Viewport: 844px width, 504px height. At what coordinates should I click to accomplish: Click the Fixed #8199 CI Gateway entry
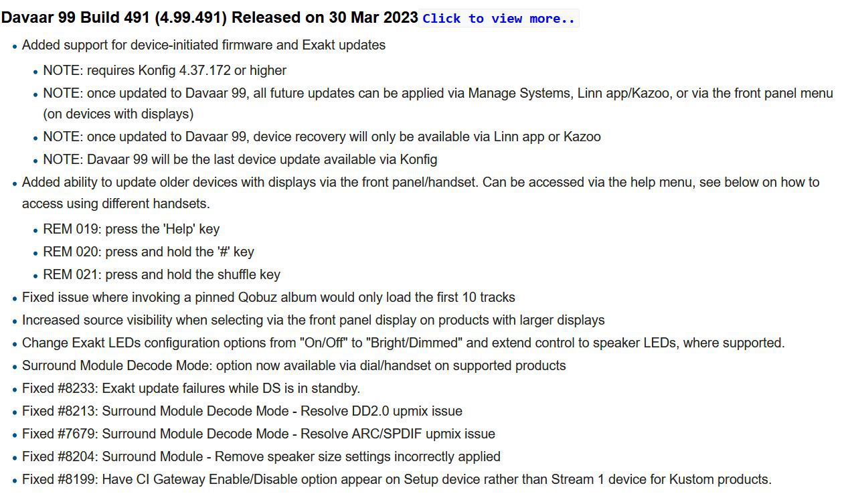pyautogui.click(x=397, y=479)
